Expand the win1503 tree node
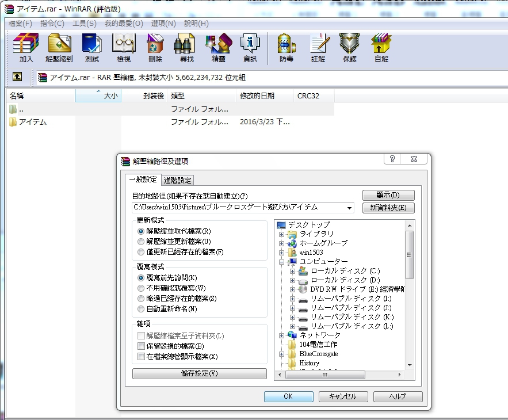Image resolution: width=508 pixels, height=420 pixels. 281,253
